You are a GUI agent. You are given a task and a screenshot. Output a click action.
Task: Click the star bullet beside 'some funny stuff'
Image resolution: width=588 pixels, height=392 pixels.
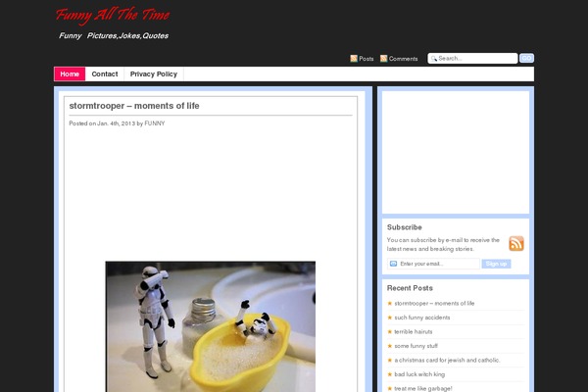click(390, 346)
